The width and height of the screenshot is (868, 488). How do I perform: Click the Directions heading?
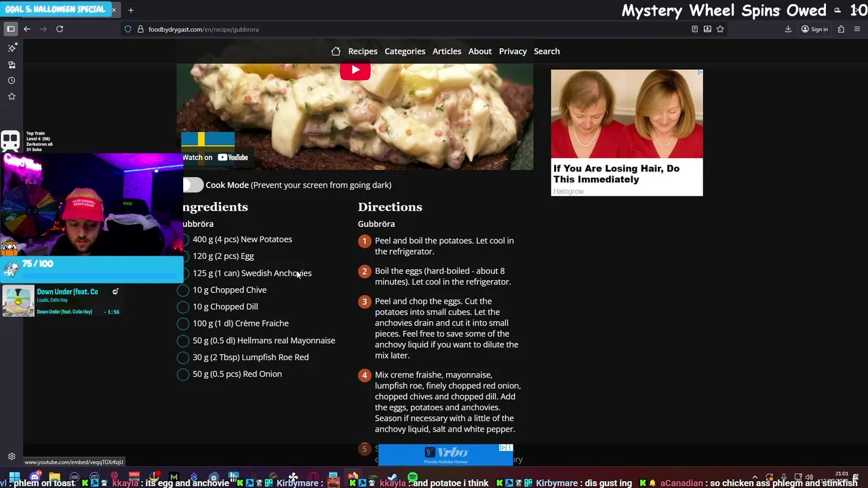390,207
